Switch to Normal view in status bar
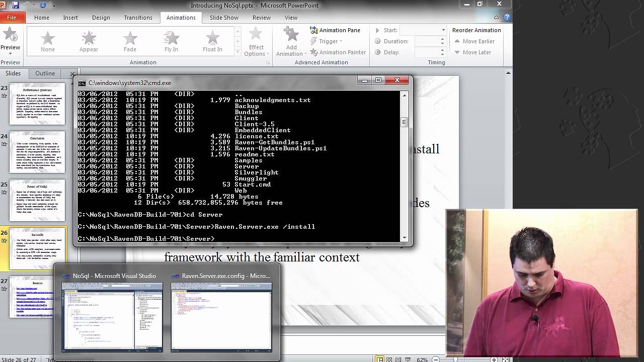644x362 pixels. coord(380,359)
